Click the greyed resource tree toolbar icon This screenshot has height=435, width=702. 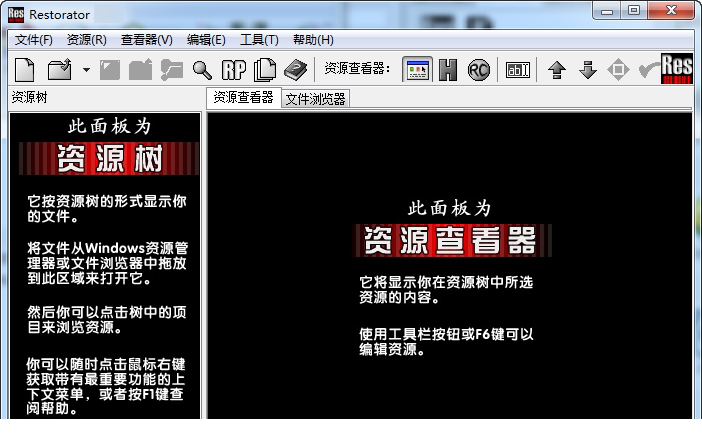[x=172, y=70]
